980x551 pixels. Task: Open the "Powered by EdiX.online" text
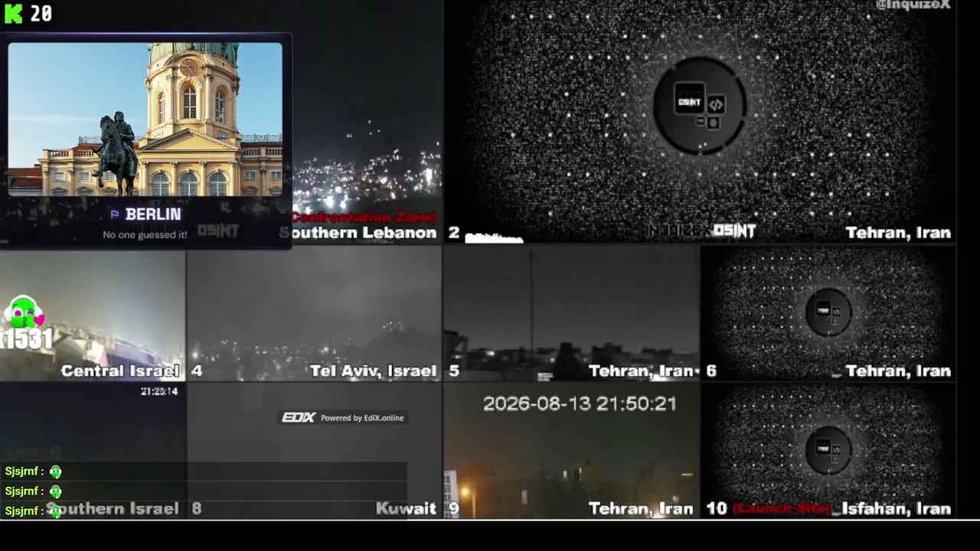coord(362,418)
